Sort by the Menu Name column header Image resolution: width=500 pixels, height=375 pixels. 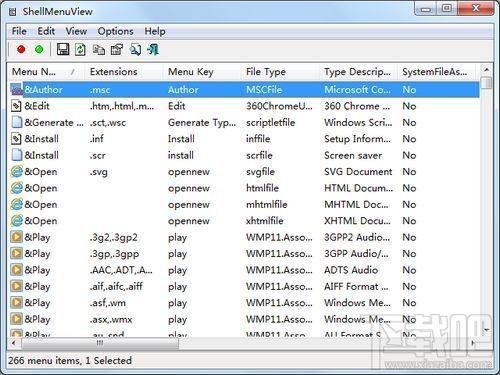(x=46, y=72)
